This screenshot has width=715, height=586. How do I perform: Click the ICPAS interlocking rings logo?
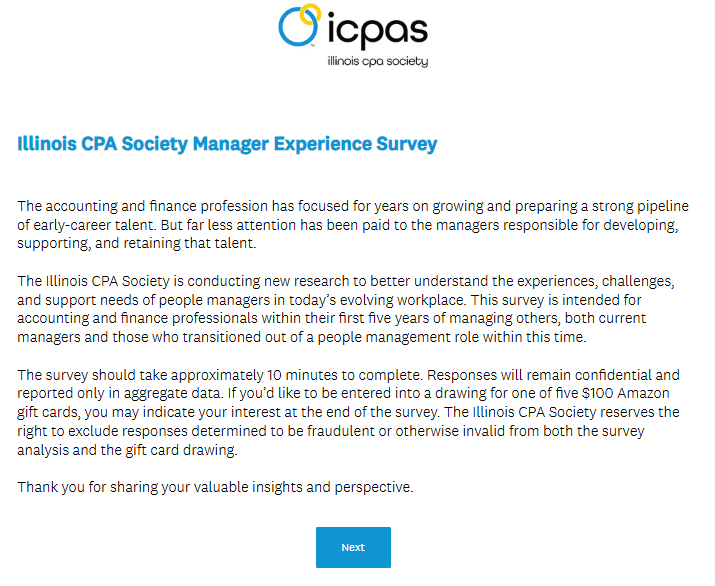point(300,25)
